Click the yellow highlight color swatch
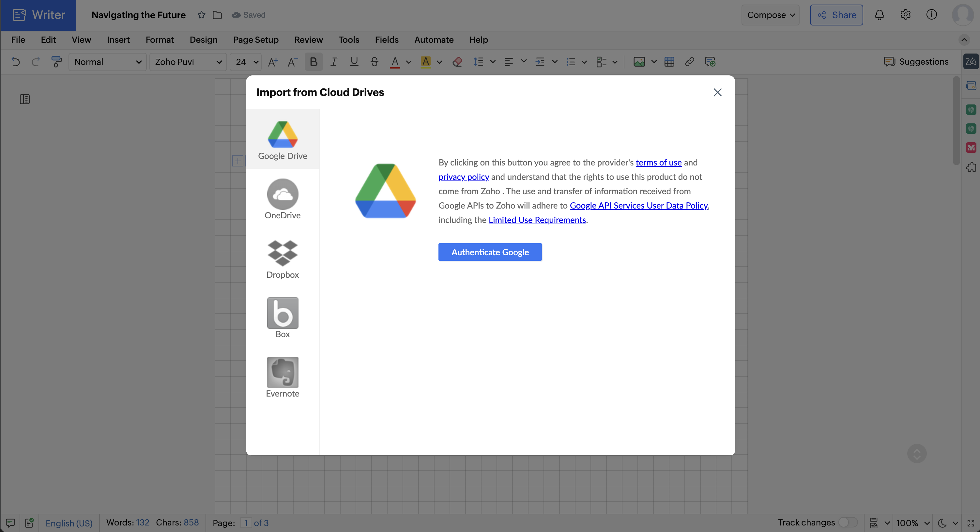 tap(426, 62)
